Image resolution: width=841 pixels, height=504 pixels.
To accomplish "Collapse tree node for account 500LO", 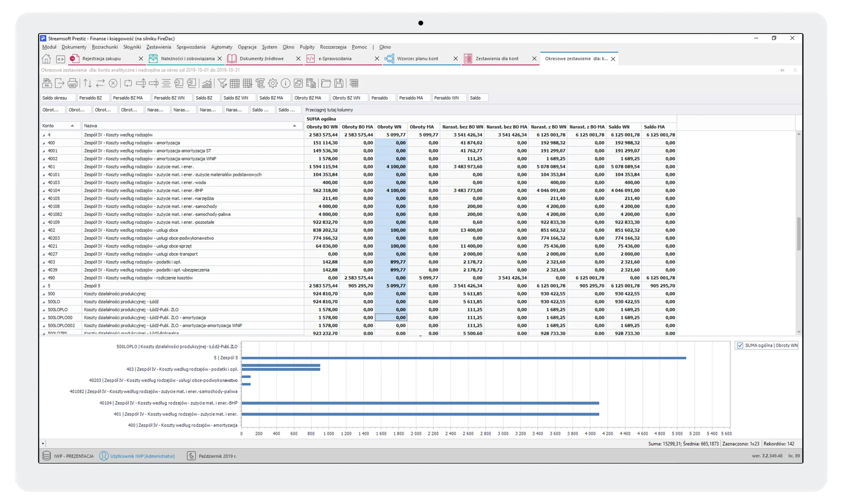I will point(43,302).
